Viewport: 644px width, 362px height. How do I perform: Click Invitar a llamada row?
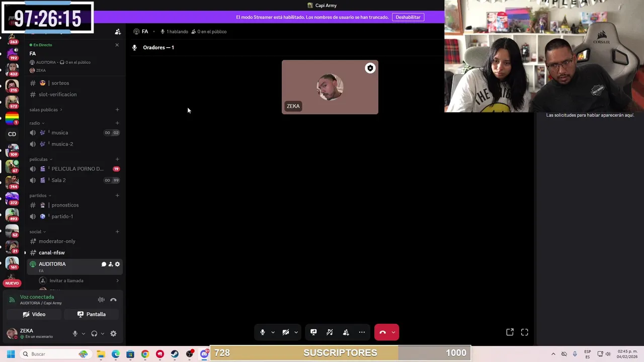(x=79, y=281)
